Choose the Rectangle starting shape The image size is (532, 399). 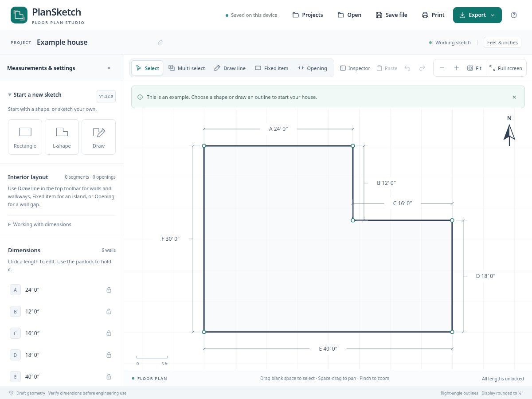(25, 137)
